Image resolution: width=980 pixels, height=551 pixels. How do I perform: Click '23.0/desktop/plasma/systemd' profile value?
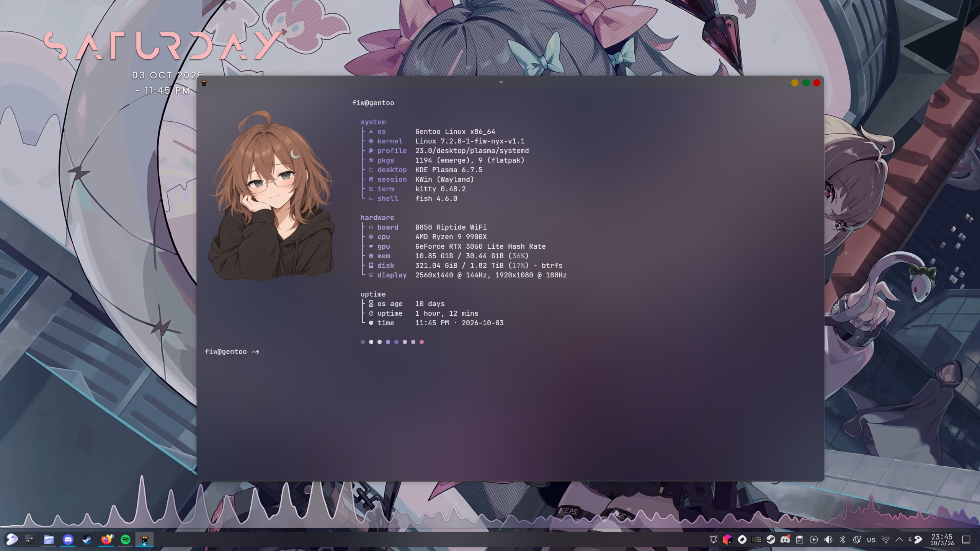click(x=472, y=151)
